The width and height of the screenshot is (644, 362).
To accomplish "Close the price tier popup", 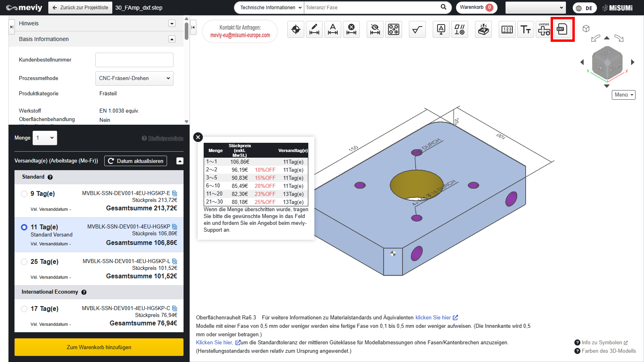I will point(198,137).
